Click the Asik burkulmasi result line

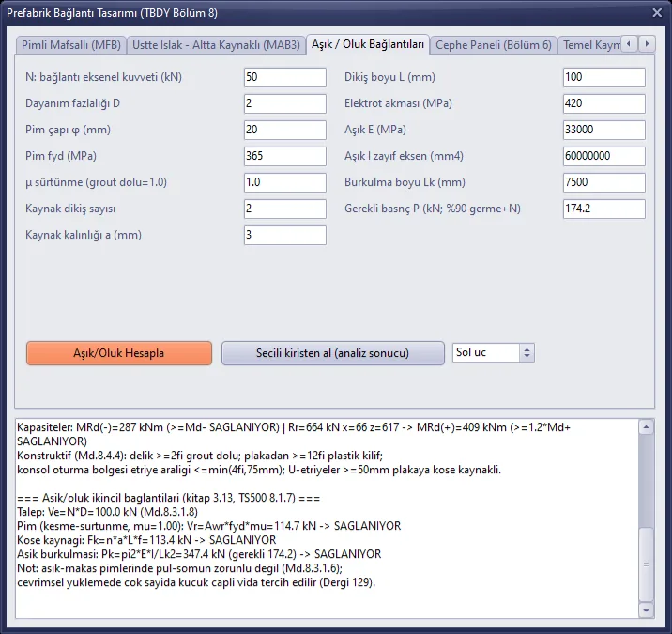coord(199,554)
